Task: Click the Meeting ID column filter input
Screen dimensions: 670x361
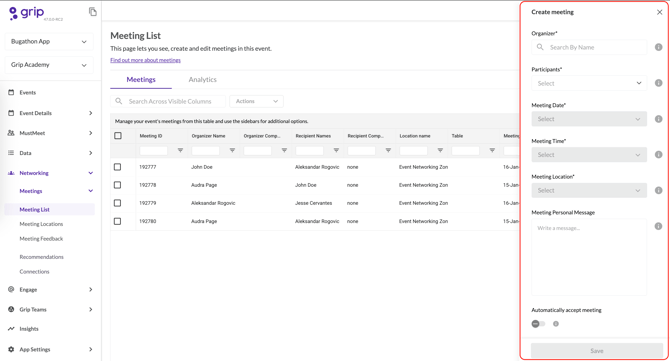Action: click(x=154, y=150)
